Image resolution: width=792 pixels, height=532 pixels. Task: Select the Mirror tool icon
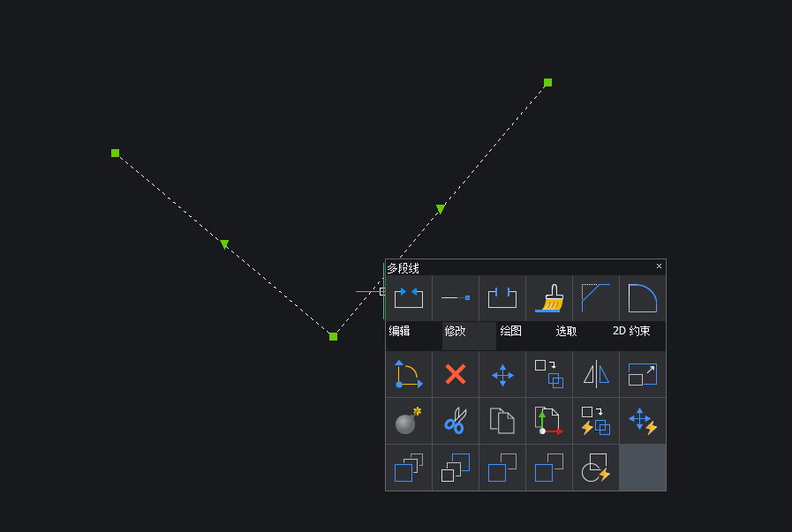coord(596,374)
